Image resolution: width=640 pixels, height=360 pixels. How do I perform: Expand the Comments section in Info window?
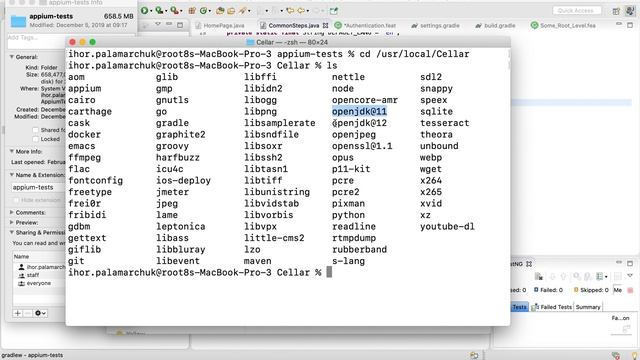pos(12,212)
